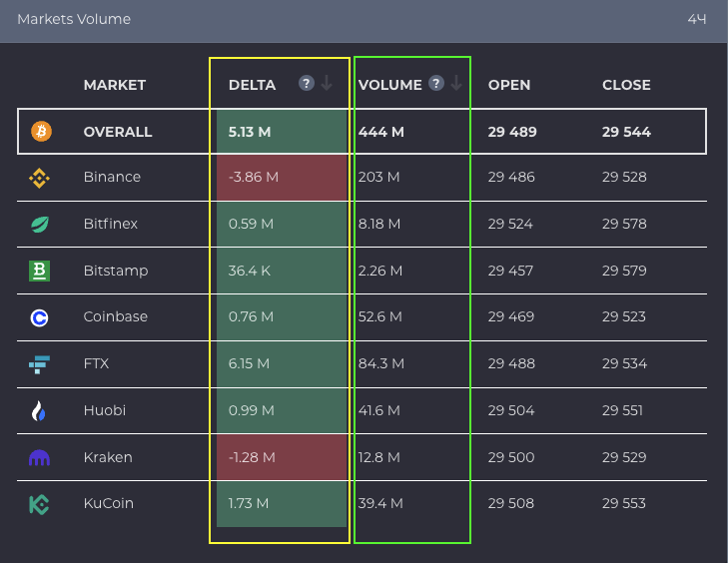Click the Binance exchange logo
This screenshot has width=728, height=563.
pyautogui.click(x=40, y=178)
